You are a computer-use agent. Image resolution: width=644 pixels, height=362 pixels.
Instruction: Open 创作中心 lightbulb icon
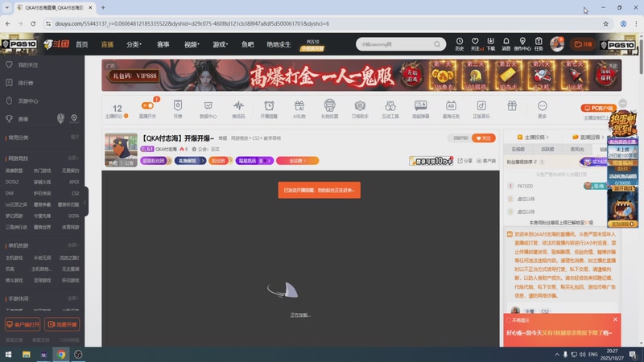(x=522, y=43)
